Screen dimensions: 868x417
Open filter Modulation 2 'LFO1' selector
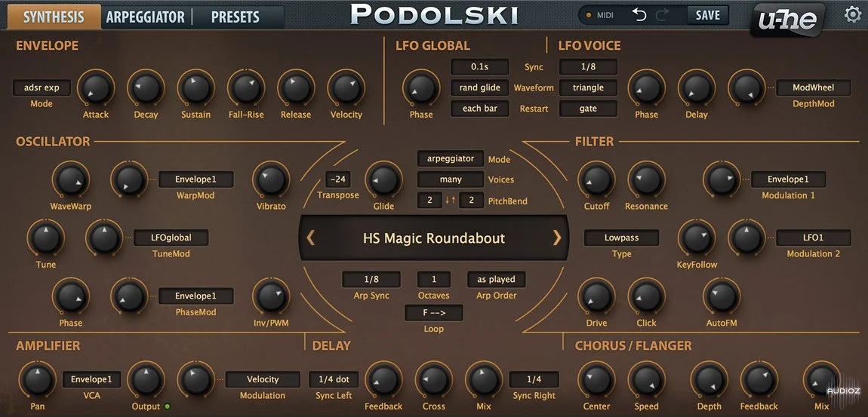(813, 238)
